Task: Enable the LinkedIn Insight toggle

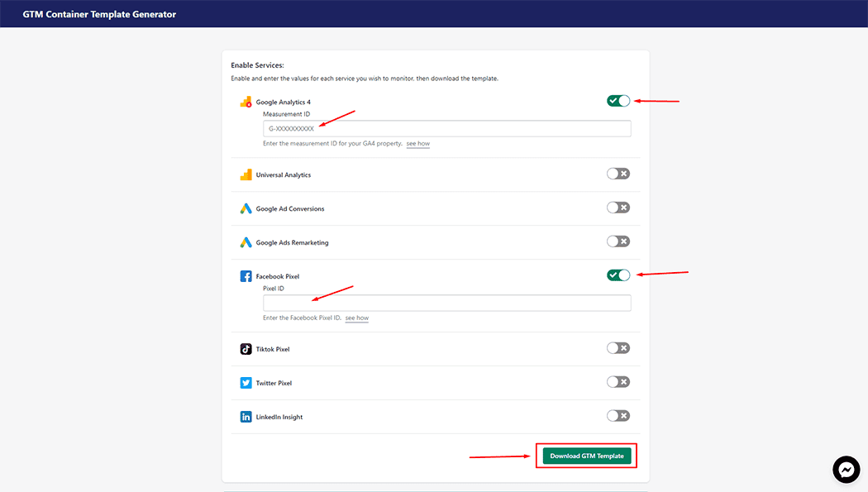Action: (x=618, y=415)
